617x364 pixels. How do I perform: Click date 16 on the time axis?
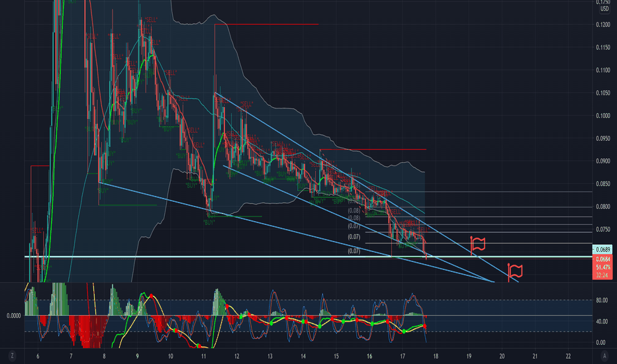369,356
